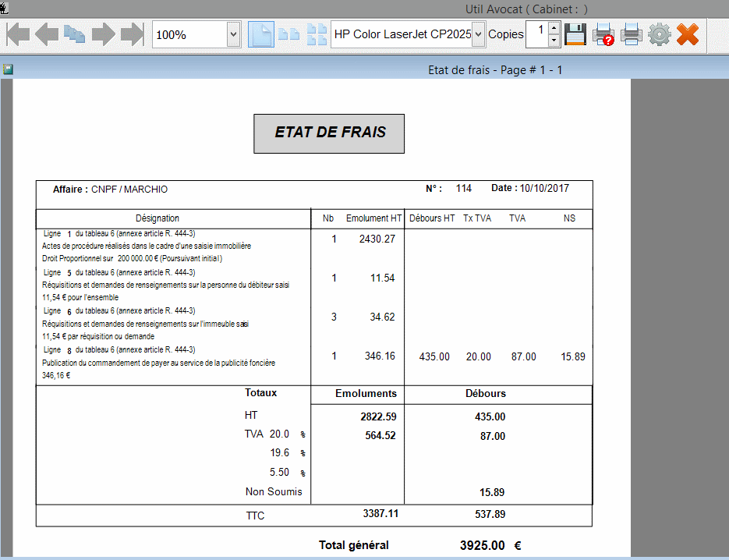Click the emolument value 346.16
Image resolution: width=729 pixels, height=560 pixels.
pos(380,356)
